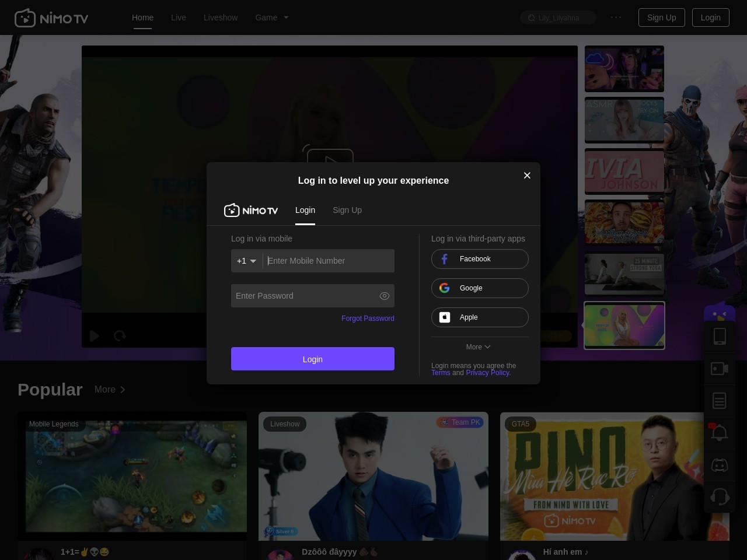The image size is (747, 560).
Task: Open the Liveshow Team PK stream card
Action: pos(373,476)
